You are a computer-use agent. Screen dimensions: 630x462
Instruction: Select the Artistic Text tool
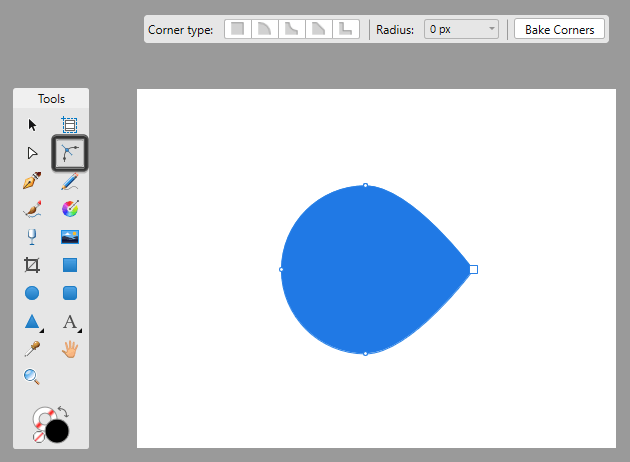70,322
